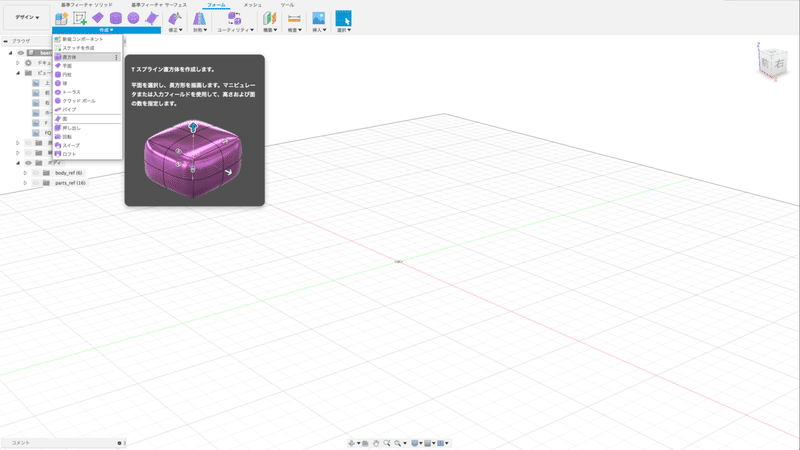Open the 検査 dropdown menu
The height and width of the screenshot is (450, 800).
click(294, 30)
